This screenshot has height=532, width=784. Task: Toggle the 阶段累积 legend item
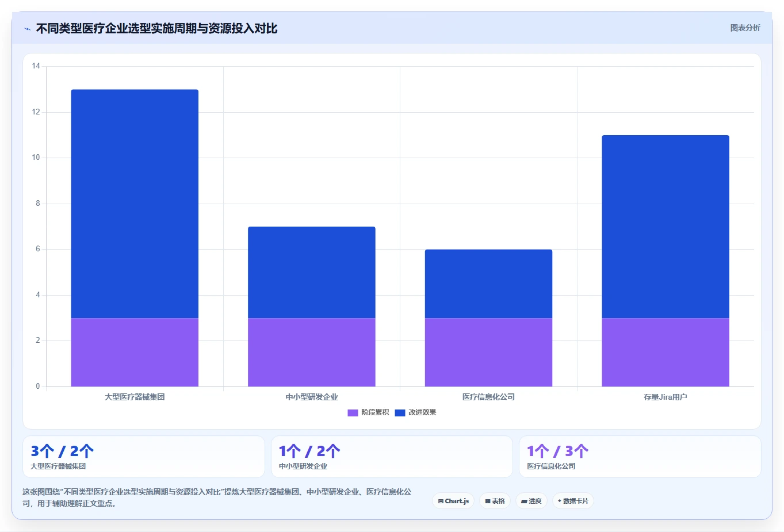(x=368, y=412)
